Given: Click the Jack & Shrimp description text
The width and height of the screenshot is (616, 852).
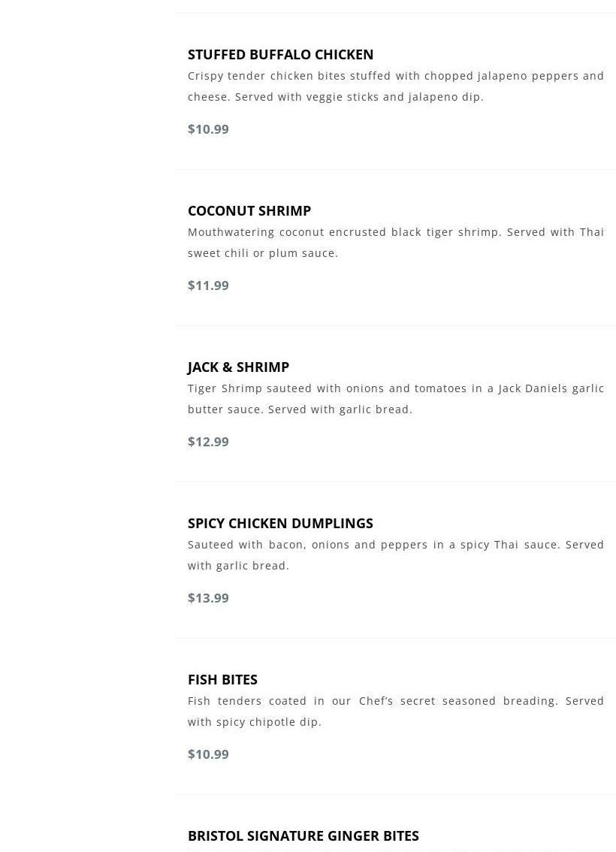Looking at the screenshot, I should (395, 398).
